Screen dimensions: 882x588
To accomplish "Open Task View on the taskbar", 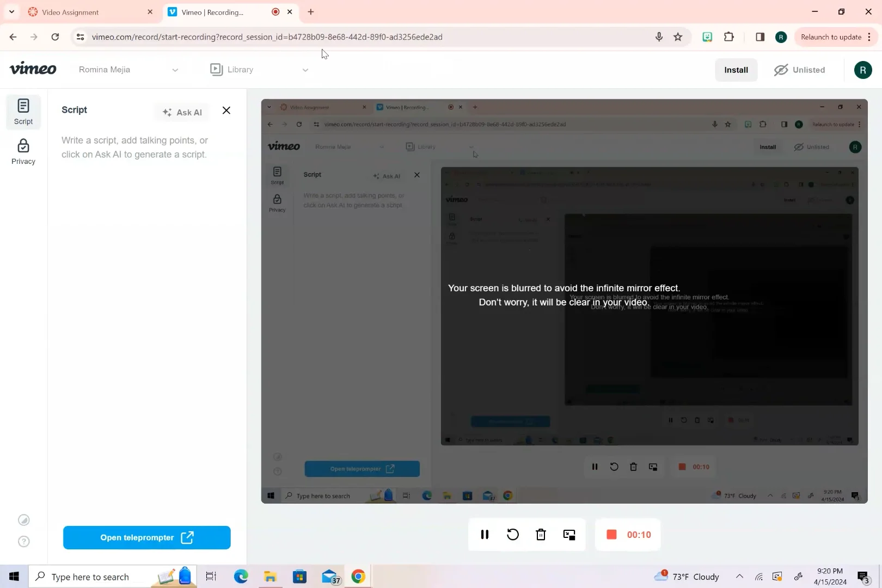I will click(x=211, y=577).
